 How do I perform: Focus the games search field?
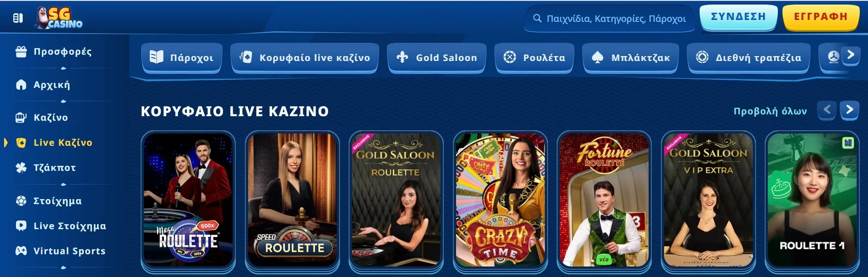pyautogui.click(x=609, y=19)
